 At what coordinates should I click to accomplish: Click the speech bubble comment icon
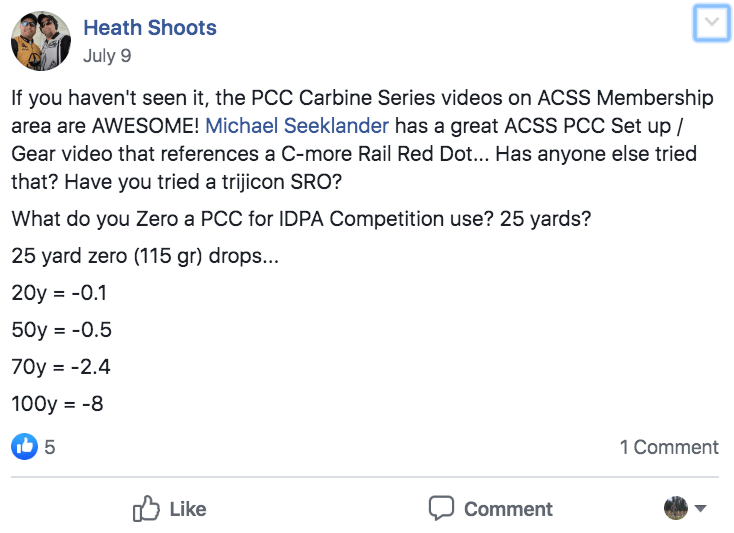click(x=441, y=508)
